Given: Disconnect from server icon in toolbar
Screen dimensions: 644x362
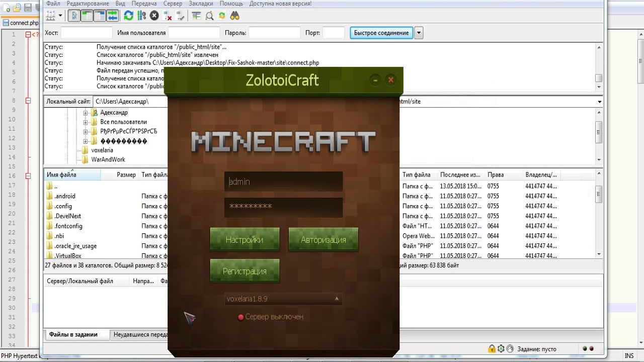Looking at the screenshot, I should pos(168,16).
